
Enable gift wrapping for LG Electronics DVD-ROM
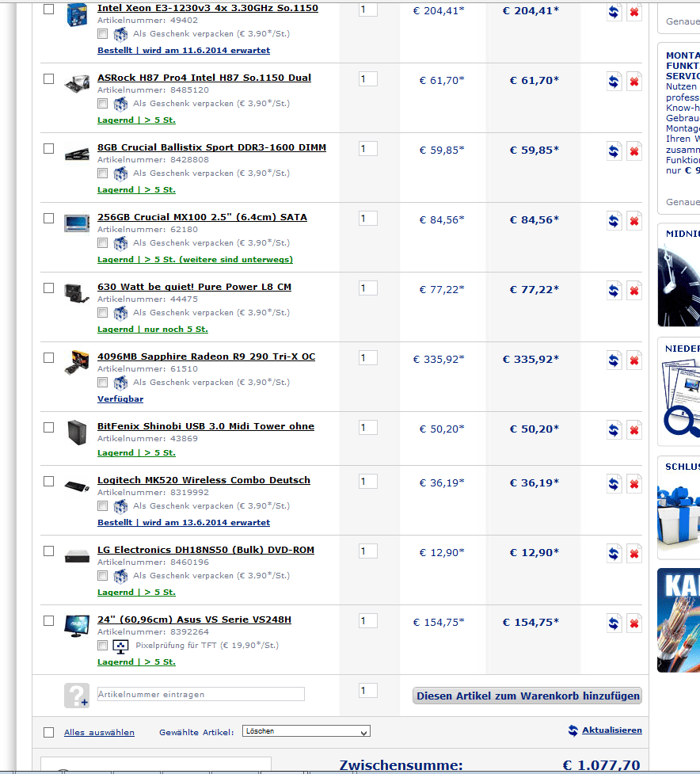[x=102, y=576]
